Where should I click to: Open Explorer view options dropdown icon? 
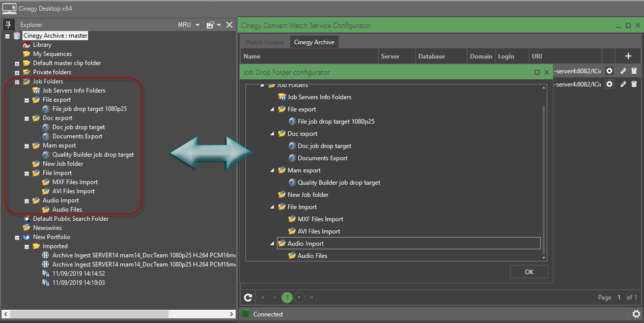pyautogui.click(x=213, y=25)
